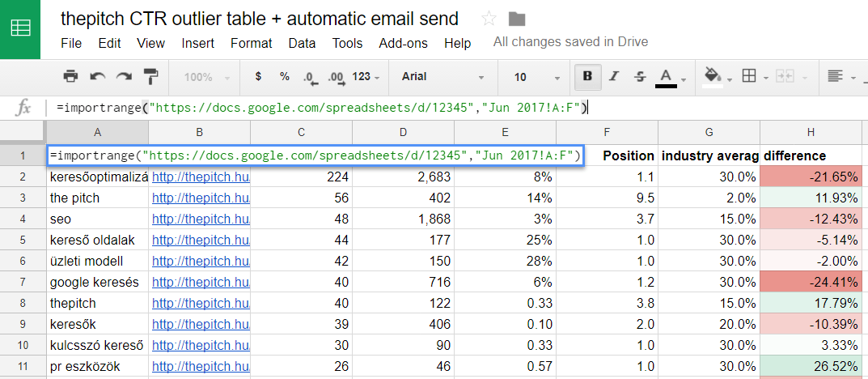Open the Google Sheets home icon
Viewport: 868px width, 379px height.
[x=20, y=29]
